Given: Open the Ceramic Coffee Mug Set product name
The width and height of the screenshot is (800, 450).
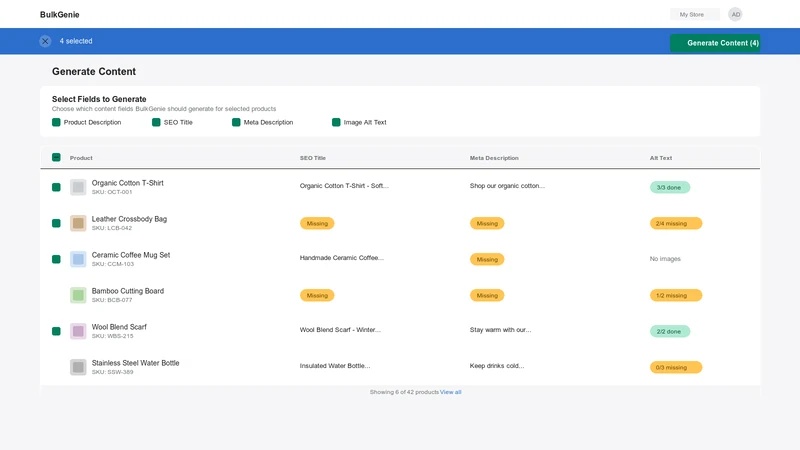Looking at the screenshot, I should pyautogui.click(x=131, y=255).
